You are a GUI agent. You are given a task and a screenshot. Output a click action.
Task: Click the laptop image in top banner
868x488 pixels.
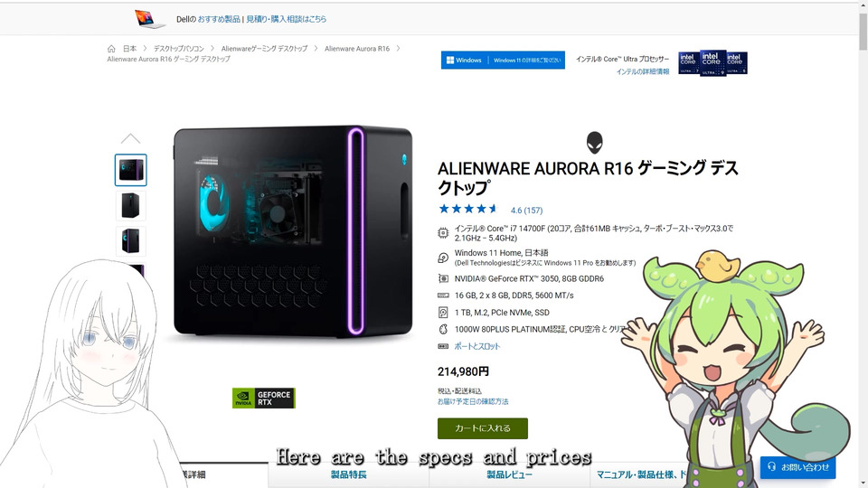(x=149, y=19)
